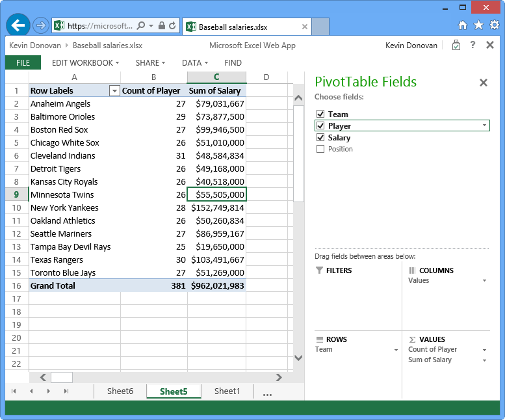Viewport: 505px width, 420px height.
Task: Open browser settings gear icon
Action: [494, 25]
